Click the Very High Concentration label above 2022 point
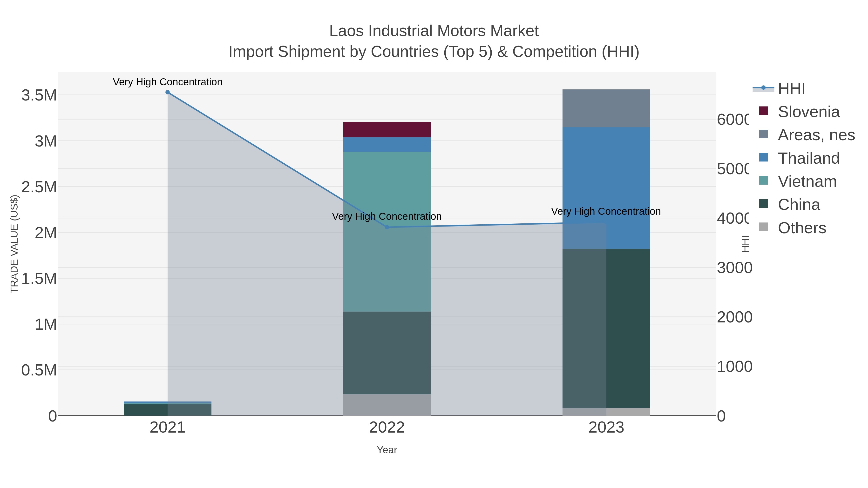This screenshot has width=868, height=488. coord(387,216)
